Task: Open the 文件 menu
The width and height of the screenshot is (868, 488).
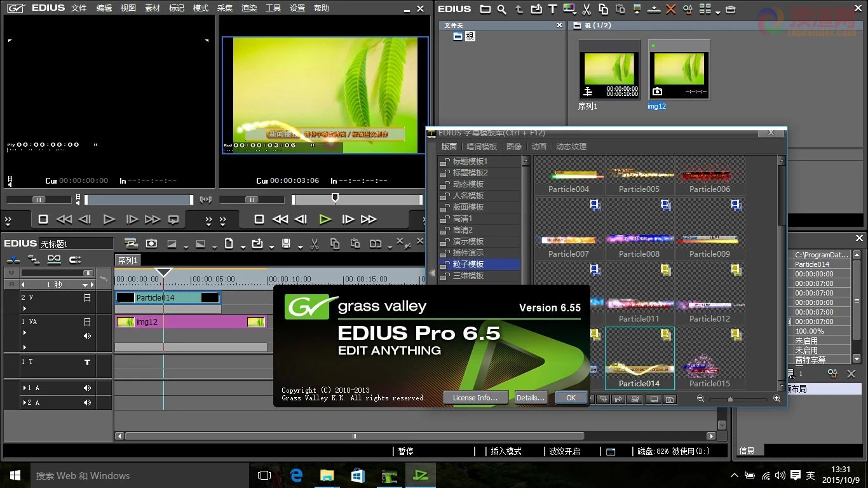Action: click(79, 8)
